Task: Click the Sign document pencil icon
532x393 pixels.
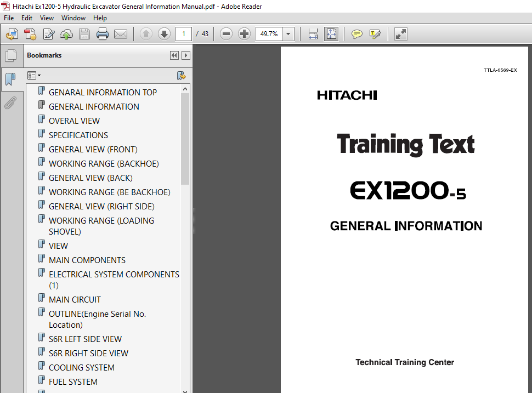Action: coord(48,34)
